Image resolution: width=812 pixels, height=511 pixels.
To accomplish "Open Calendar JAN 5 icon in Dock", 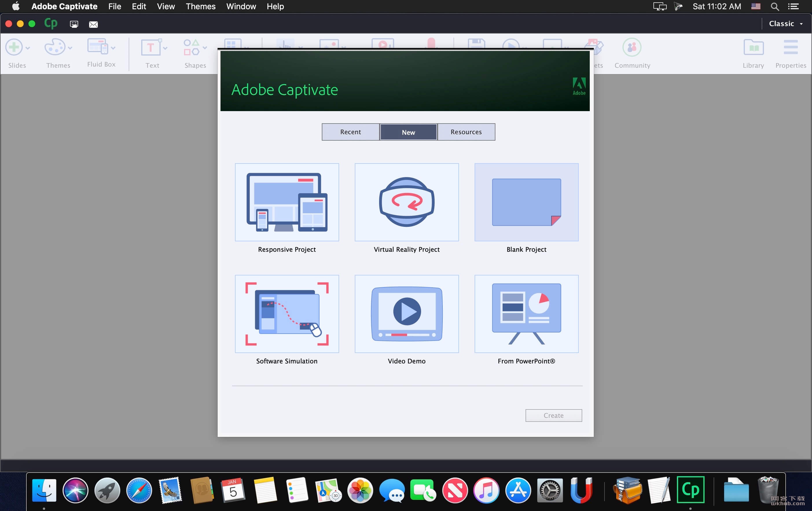I will [233, 490].
